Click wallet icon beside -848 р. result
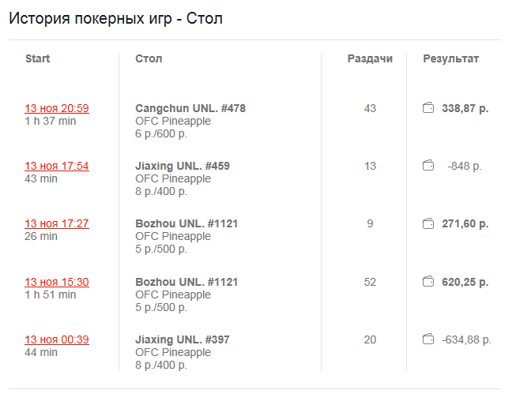This screenshot has width=516, height=420. [427, 166]
